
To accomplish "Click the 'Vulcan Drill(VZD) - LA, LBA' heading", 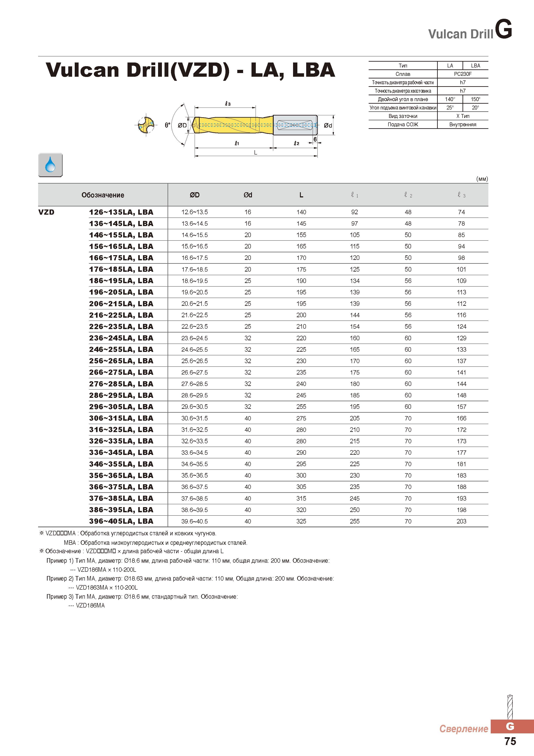I will pos(190,70).
